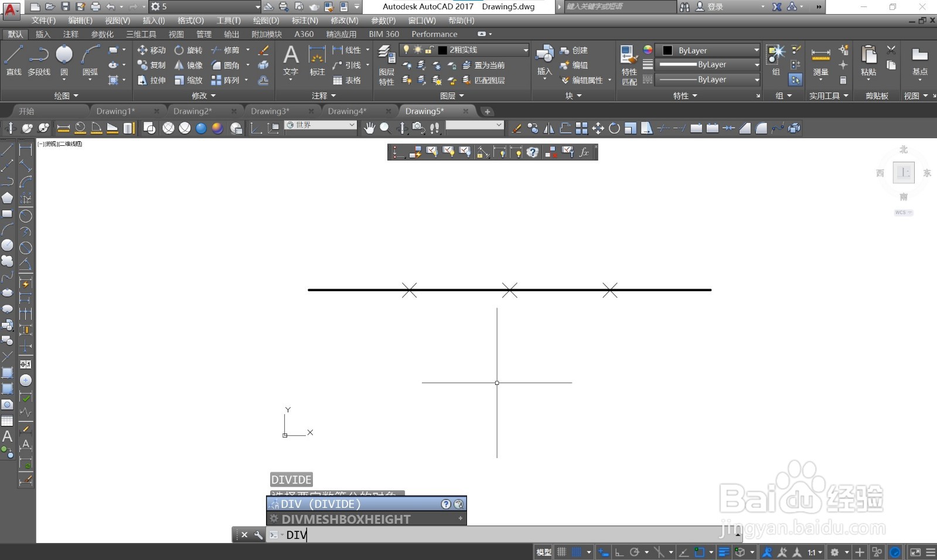Switch to the 插入 ribbon tab
The width and height of the screenshot is (937, 560).
43,34
